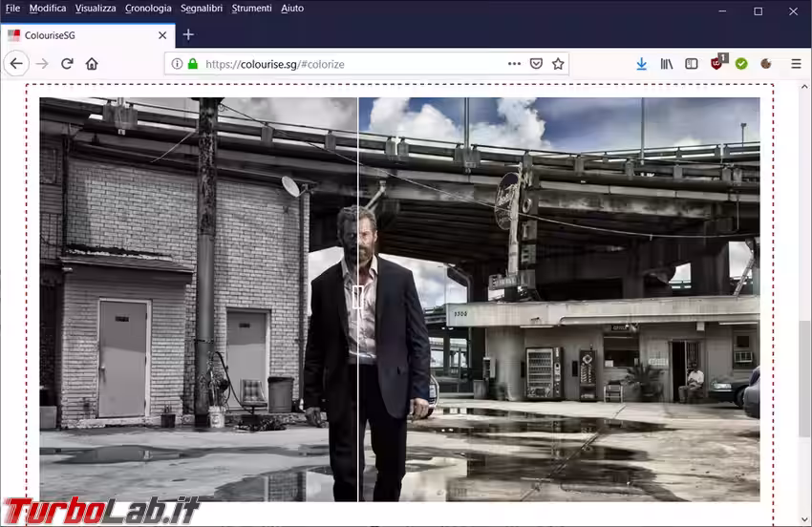
Task: Click the back navigation arrow
Action: click(x=16, y=64)
